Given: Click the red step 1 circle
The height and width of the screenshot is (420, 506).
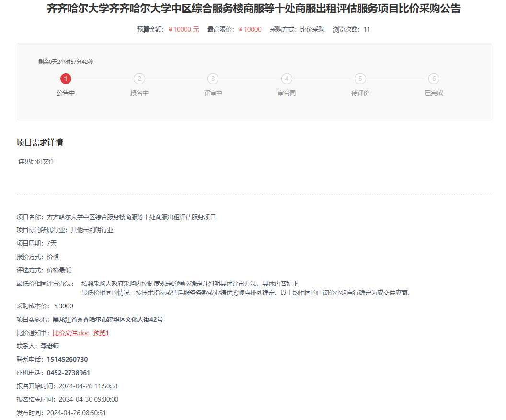Looking at the screenshot, I should [x=66, y=79].
